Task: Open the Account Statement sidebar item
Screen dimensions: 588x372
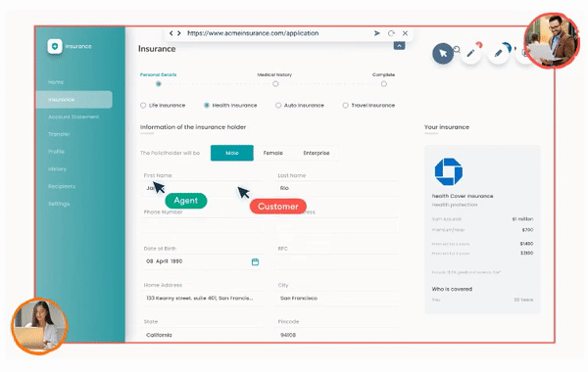Action: pos(73,116)
